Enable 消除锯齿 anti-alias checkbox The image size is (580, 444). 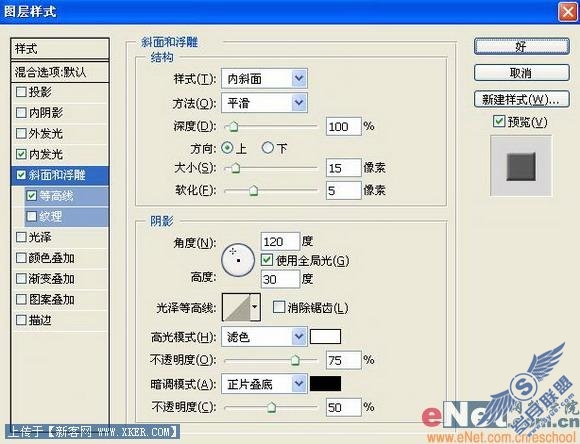[x=279, y=307]
